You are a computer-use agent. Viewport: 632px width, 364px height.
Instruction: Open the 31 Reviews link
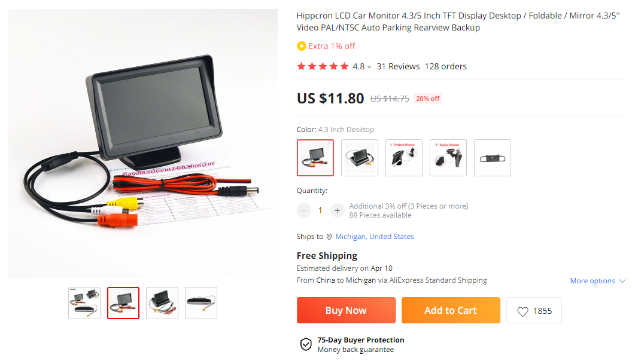click(398, 67)
